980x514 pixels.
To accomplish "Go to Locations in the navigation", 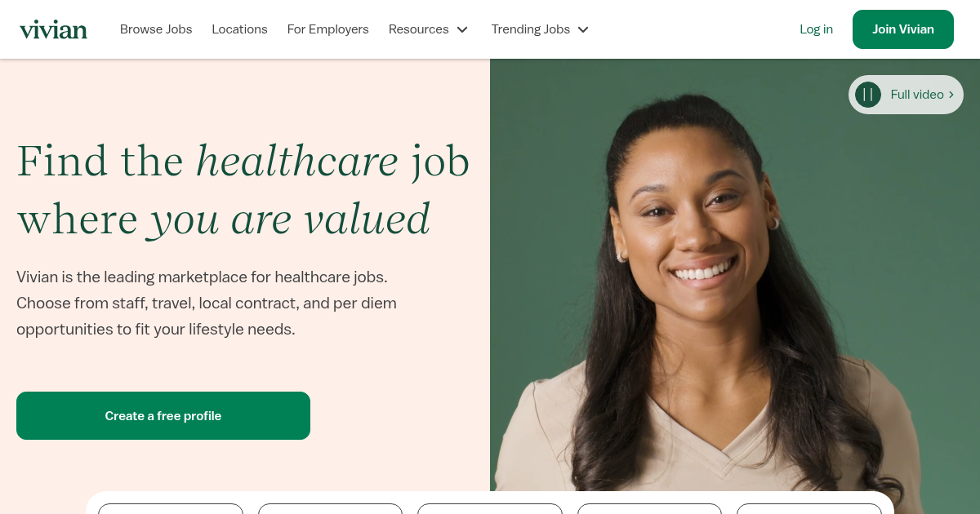I will pyautogui.click(x=239, y=29).
